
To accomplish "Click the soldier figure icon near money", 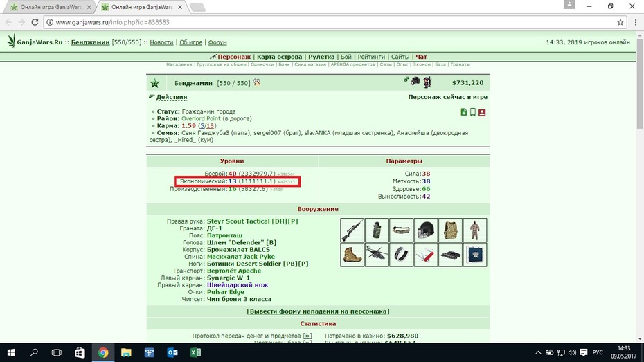I will [427, 82].
